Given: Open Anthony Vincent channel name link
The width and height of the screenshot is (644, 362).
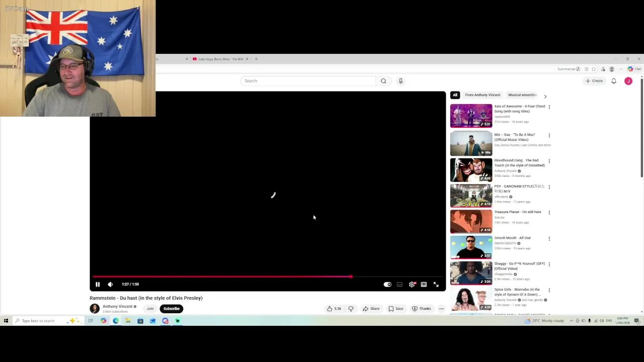Looking at the screenshot, I should tap(117, 306).
